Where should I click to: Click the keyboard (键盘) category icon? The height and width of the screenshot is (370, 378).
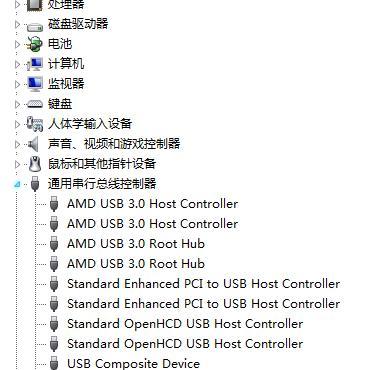[35, 104]
